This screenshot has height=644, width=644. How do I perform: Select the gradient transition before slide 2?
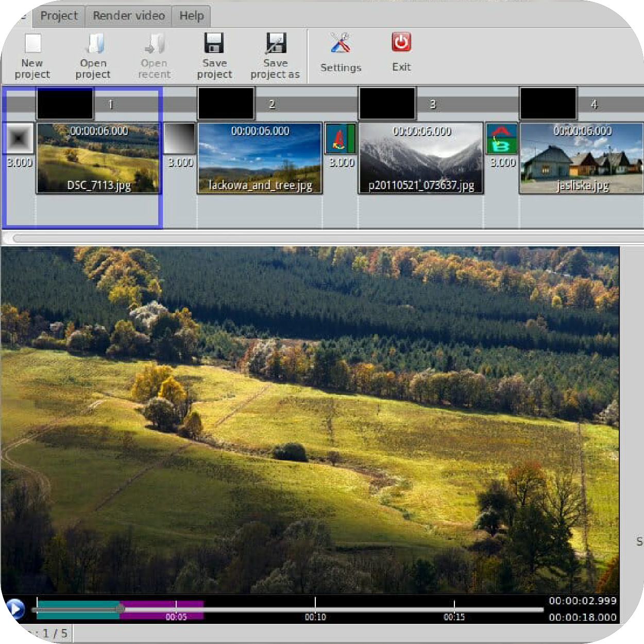click(x=180, y=138)
